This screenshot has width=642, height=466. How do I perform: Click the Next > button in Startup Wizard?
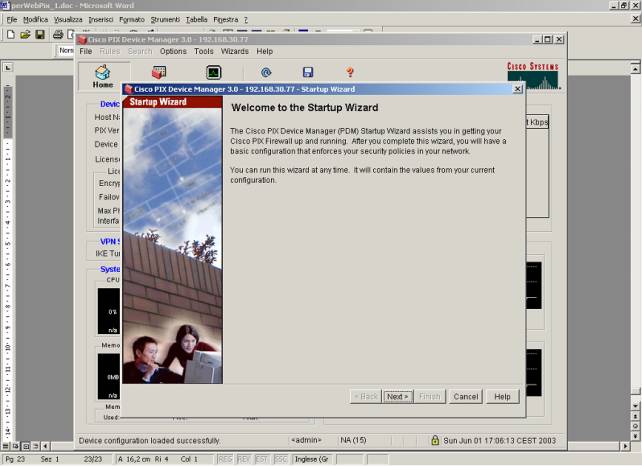coord(398,396)
